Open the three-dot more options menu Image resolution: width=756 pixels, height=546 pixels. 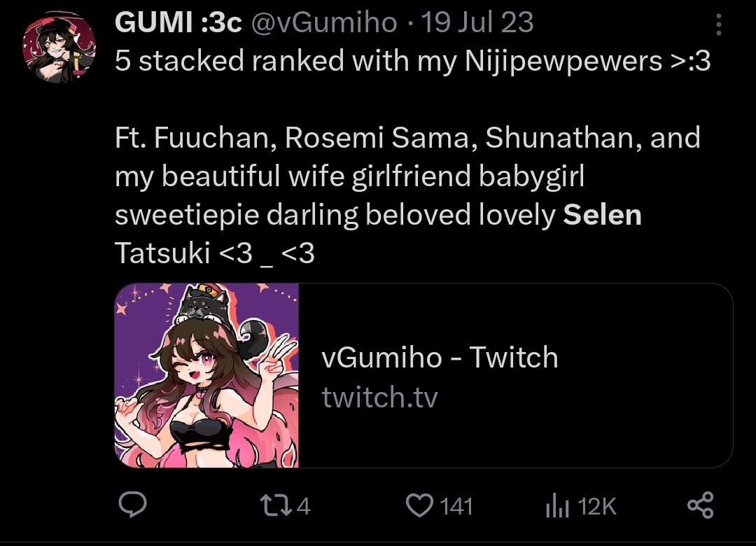coord(718,24)
